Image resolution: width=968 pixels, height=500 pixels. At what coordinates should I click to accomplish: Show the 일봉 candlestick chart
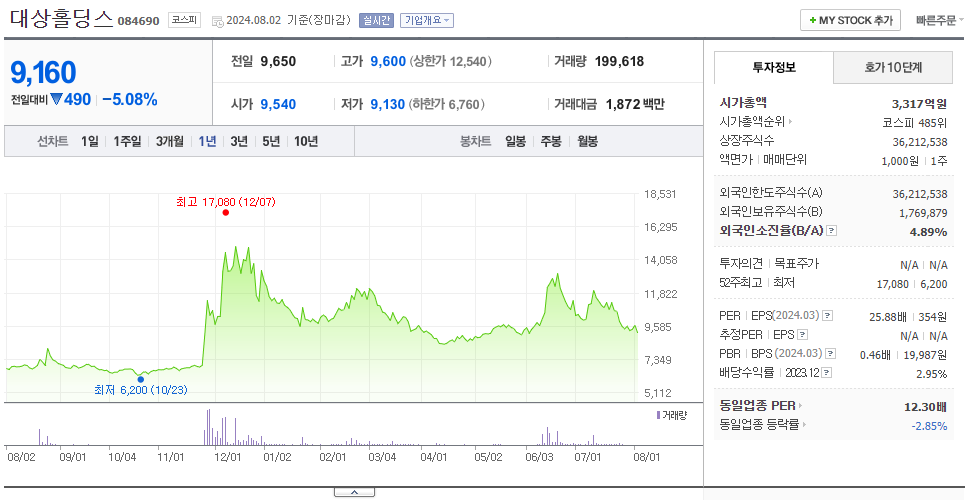(x=515, y=141)
